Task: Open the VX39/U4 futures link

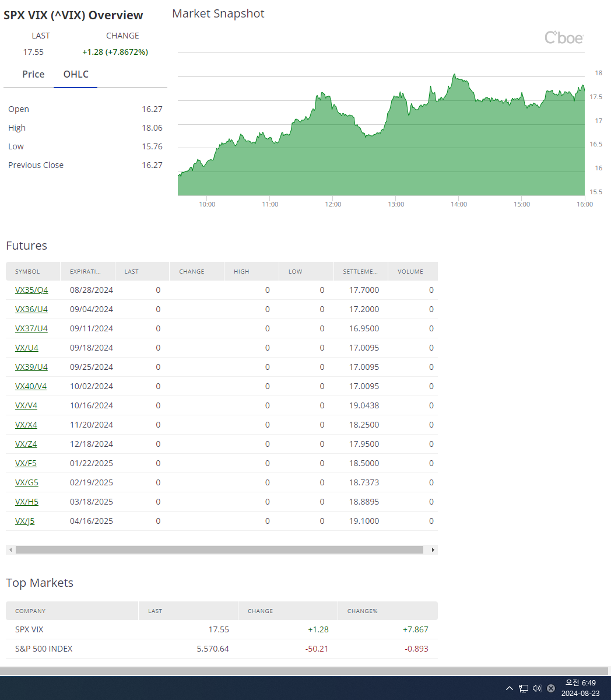Action: pyautogui.click(x=31, y=367)
